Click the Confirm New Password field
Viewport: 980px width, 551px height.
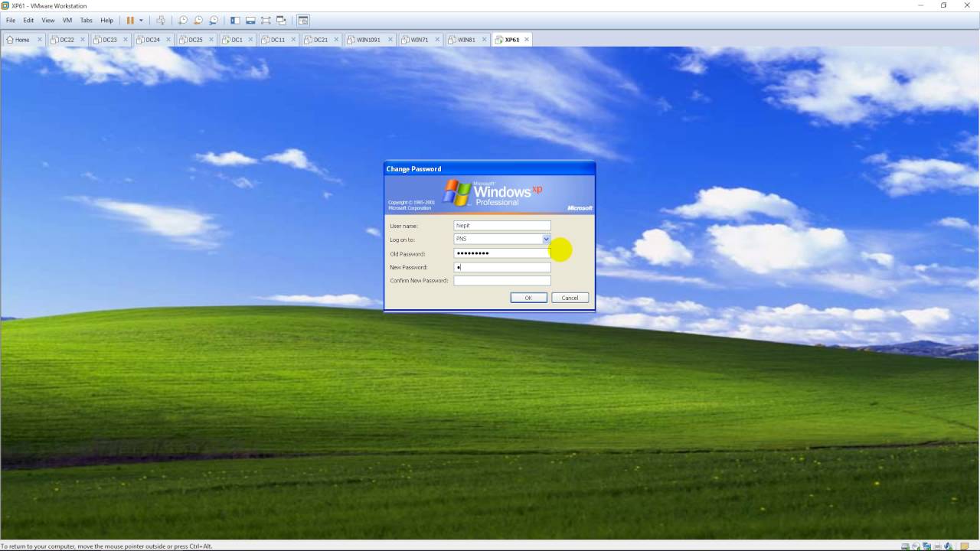502,281
